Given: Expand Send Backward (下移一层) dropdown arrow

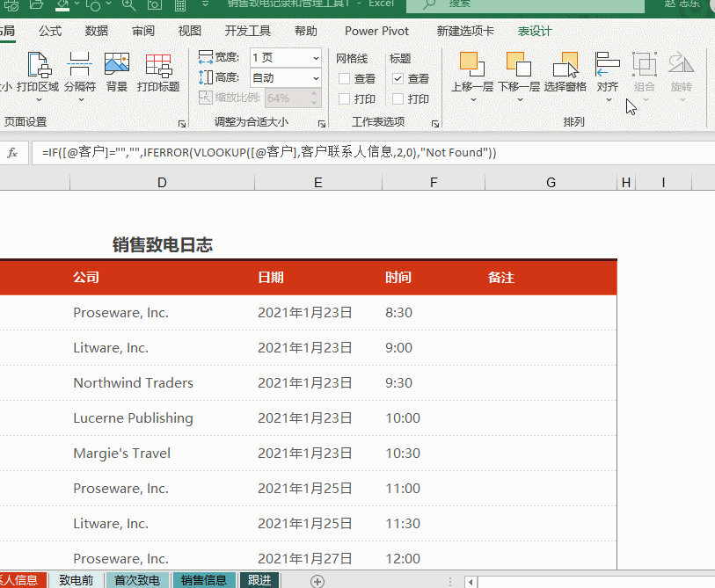Looking at the screenshot, I should (x=520, y=99).
